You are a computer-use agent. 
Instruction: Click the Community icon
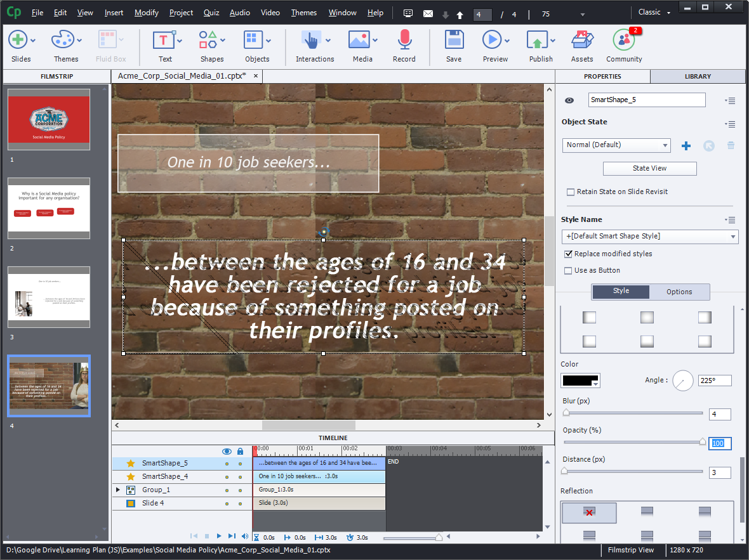[x=623, y=46]
